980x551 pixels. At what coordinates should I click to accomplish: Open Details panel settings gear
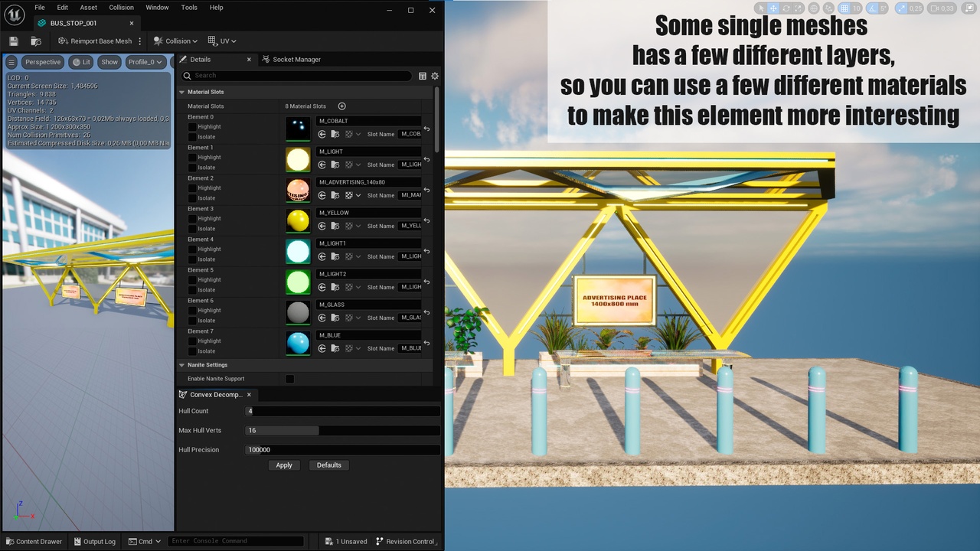point(435,76)
